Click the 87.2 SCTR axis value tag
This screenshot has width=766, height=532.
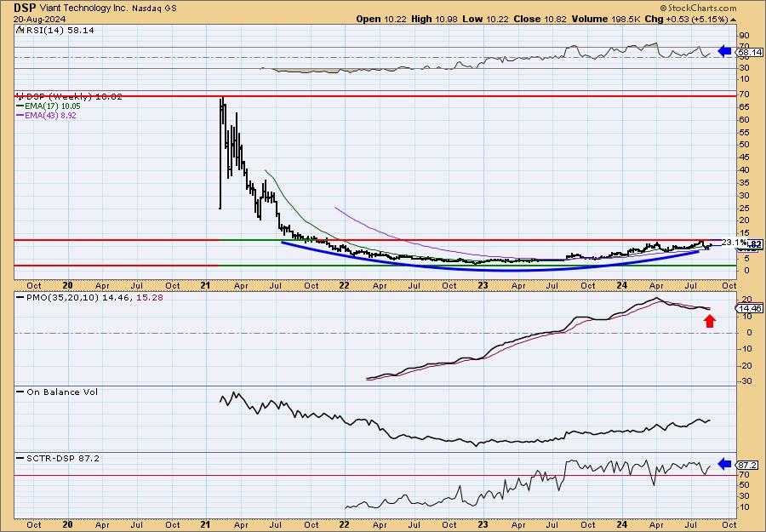pyautogui.click(x=749, y=465)
